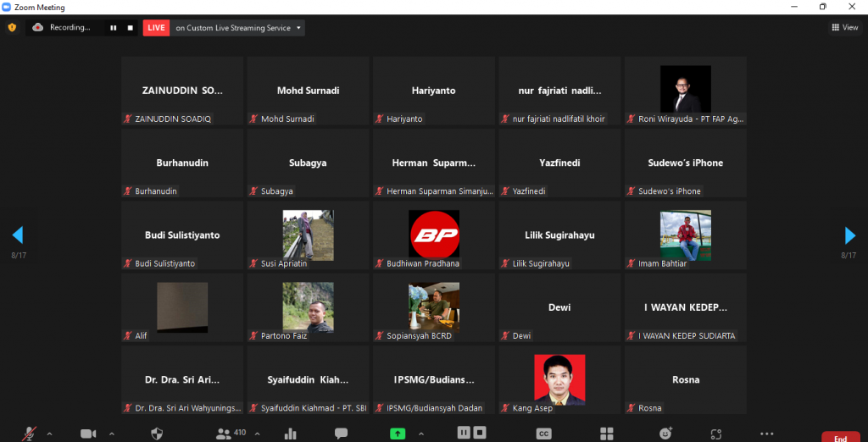Open the Polls bar chart icon

[291, 434]
